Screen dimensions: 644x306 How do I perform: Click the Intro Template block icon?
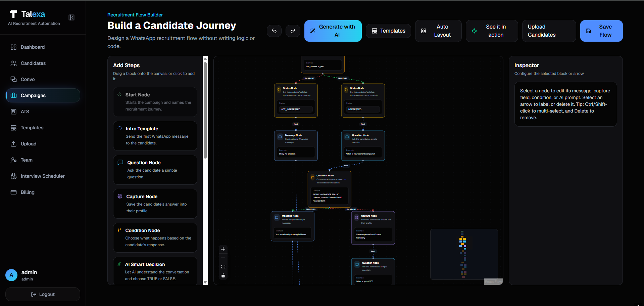[119, 129]
